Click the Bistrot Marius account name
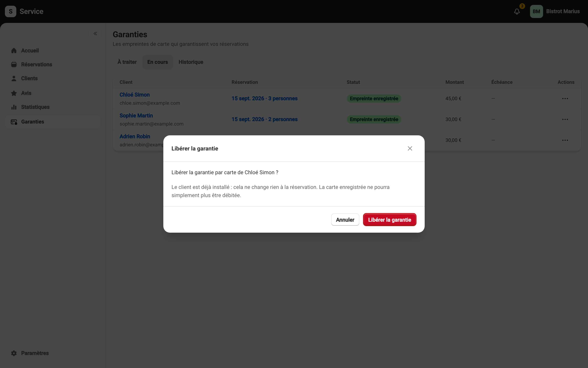 pyautogui.click(x=563, y=11)
